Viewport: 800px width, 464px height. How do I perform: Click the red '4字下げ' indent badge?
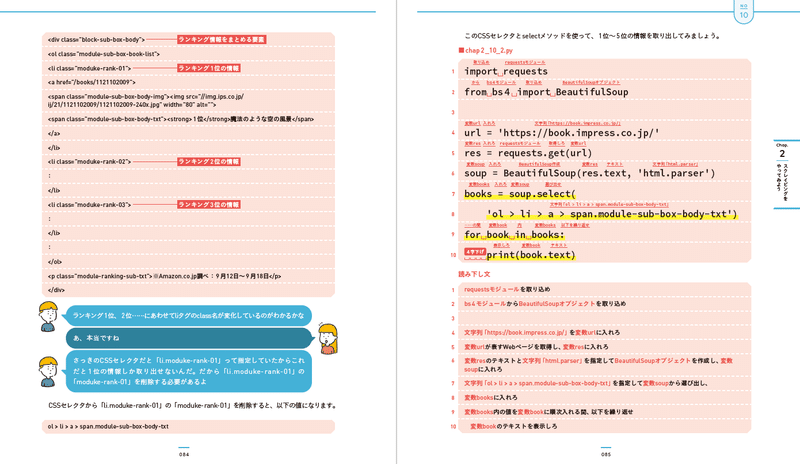tap(474, 252)
